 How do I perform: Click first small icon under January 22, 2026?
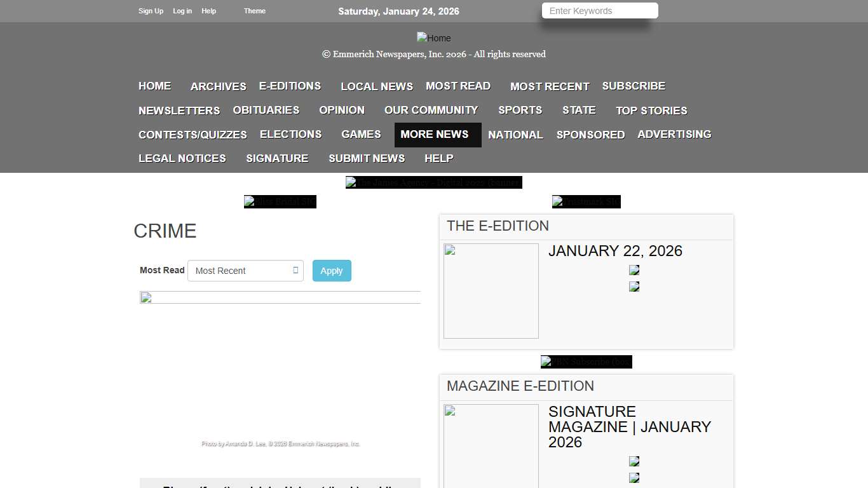coord(634,270)
